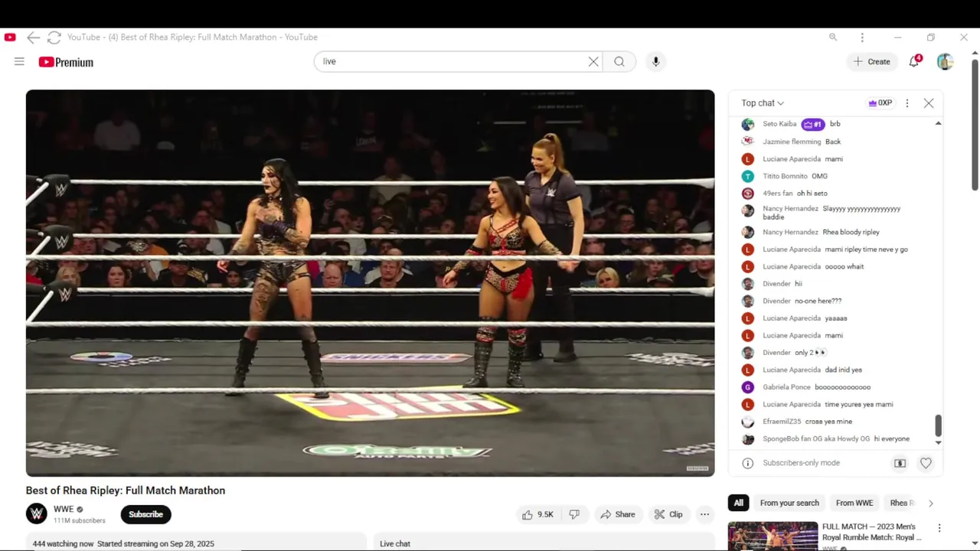Open WWE channel avatar
This screenshot has height=551, width=980.
37,514
